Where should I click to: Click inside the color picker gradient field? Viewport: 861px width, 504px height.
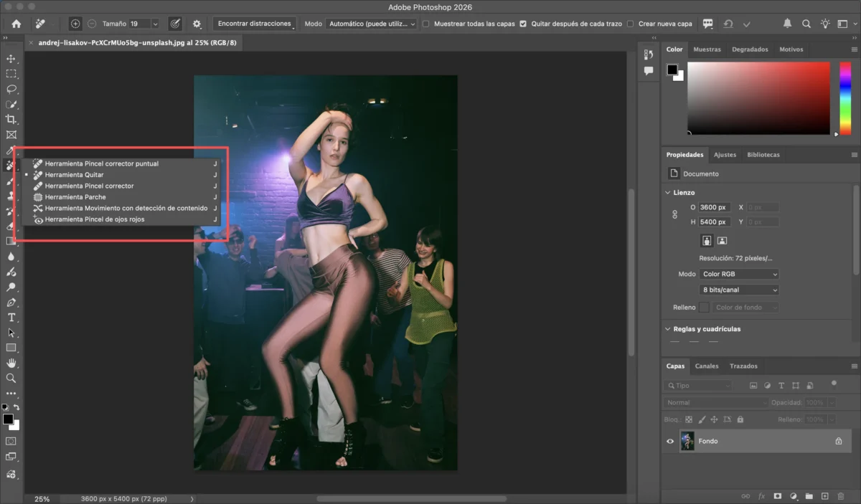tap(757, 97)
